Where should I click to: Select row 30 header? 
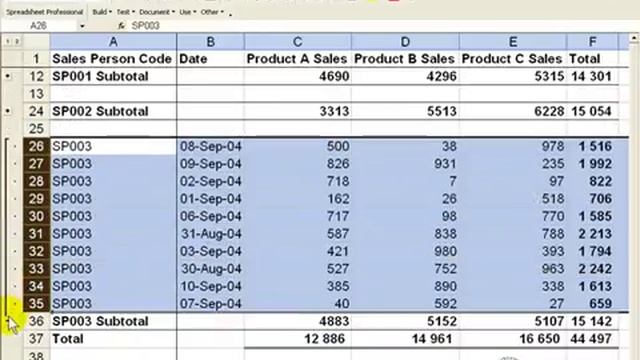pyautogui.click(x=36, y=216)
